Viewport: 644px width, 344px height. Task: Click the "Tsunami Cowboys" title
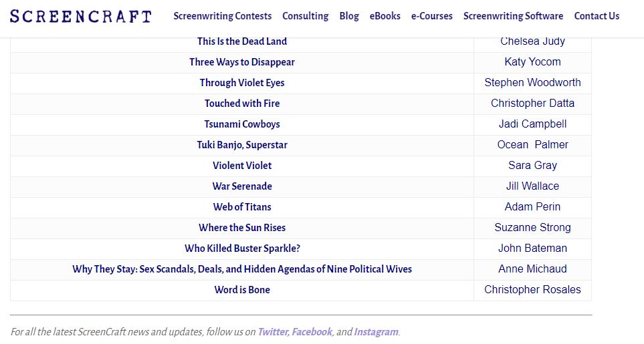242,124
